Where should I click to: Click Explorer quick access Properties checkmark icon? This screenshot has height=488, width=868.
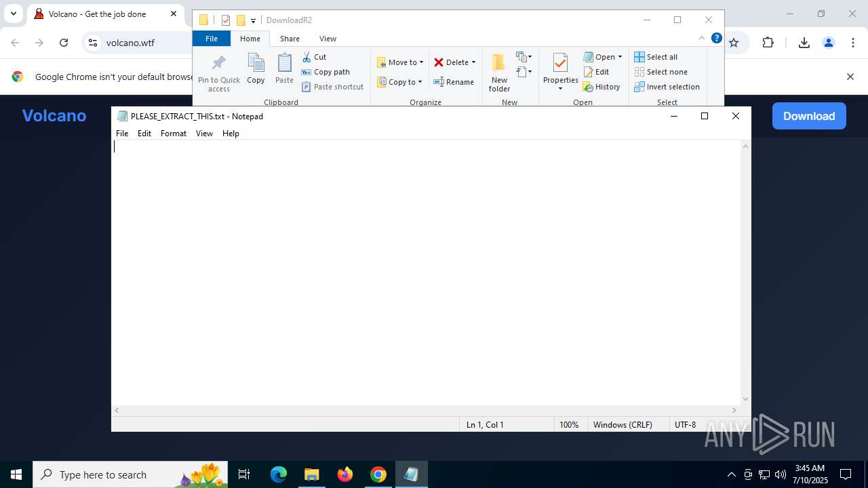(226, 20)
